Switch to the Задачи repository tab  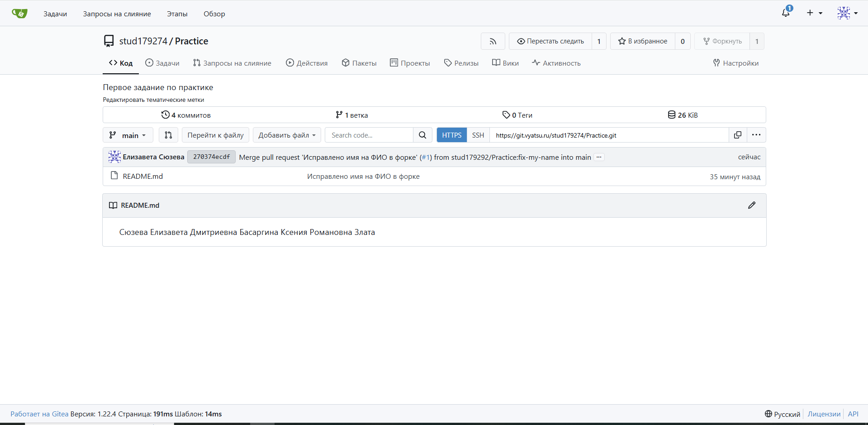[162, 63]
